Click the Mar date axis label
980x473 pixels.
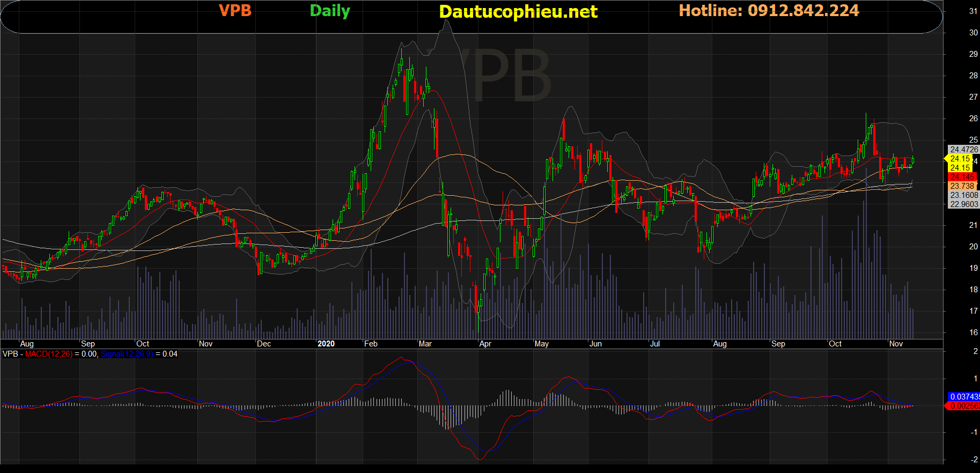point(425,344)
